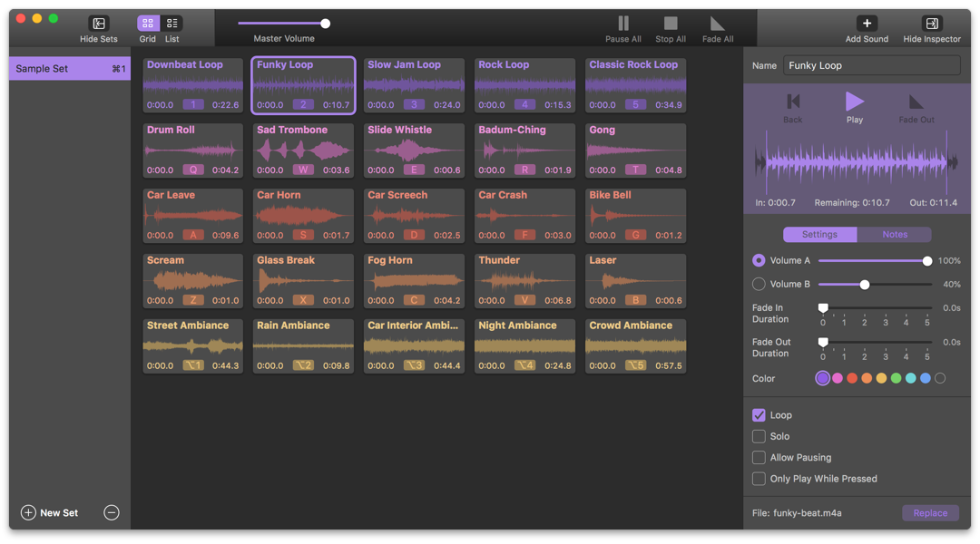This screenshot has height=544, width=980.
Task: Choose the blue color swatch
Action: 926,378
